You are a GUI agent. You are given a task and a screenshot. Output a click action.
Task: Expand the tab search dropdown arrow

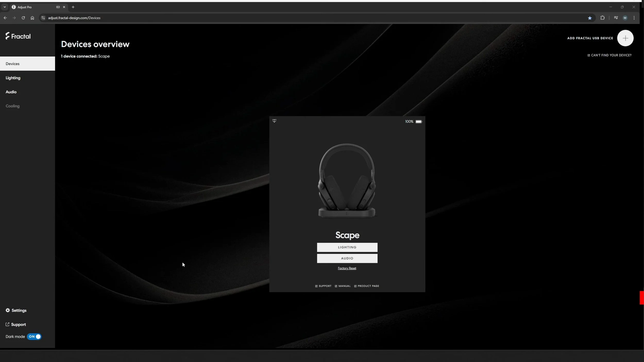(5, 7)
